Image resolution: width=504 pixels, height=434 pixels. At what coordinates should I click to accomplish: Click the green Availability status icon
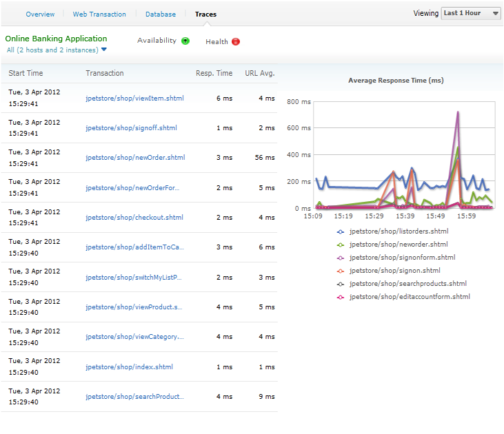coord(185,41)
